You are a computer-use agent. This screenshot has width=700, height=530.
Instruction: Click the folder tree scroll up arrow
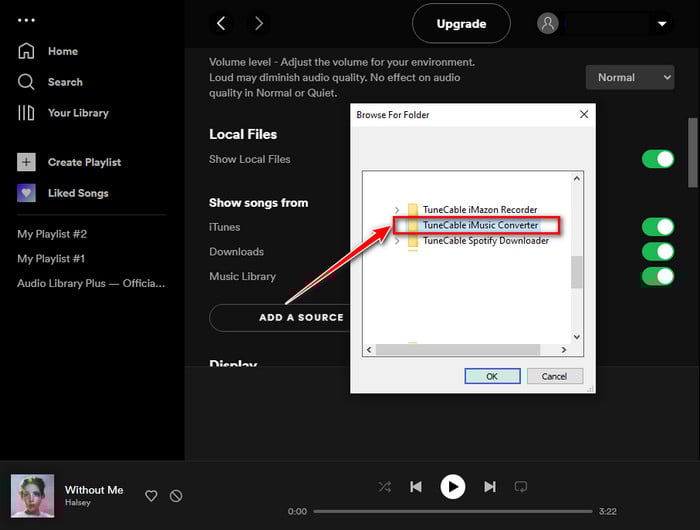point(577,179)
